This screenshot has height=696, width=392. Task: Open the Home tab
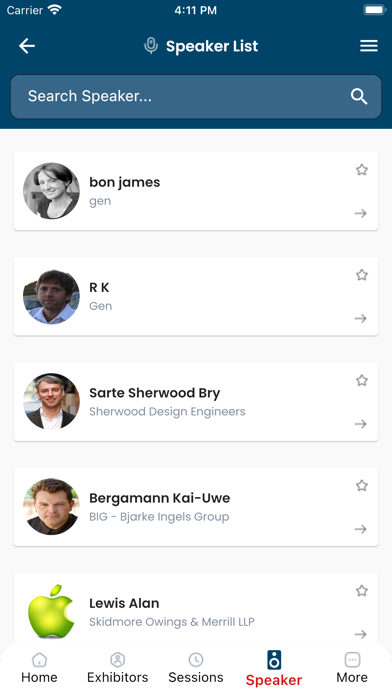(x=39, y=668)
